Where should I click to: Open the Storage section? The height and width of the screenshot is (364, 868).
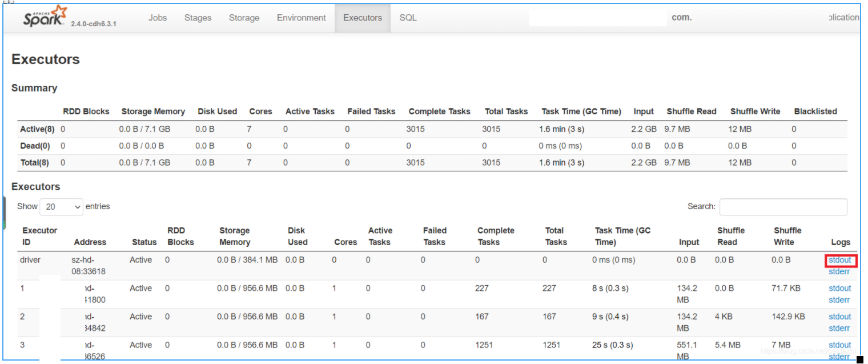point(244,18)
